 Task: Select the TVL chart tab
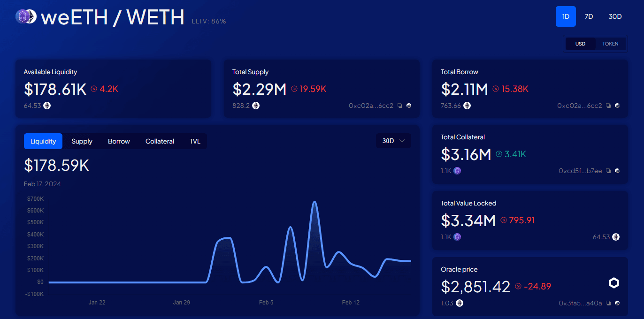tap(195, 141)
